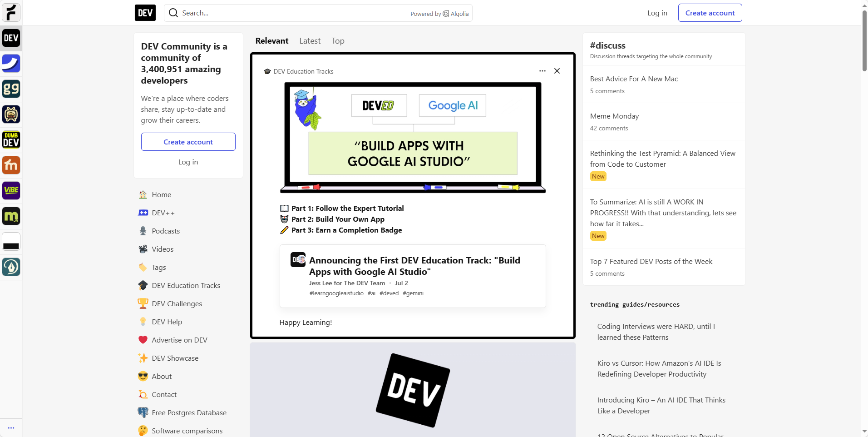The image size is (868, 437).
Task: Open the Forem icon in left rail
Action: point(11,13)
